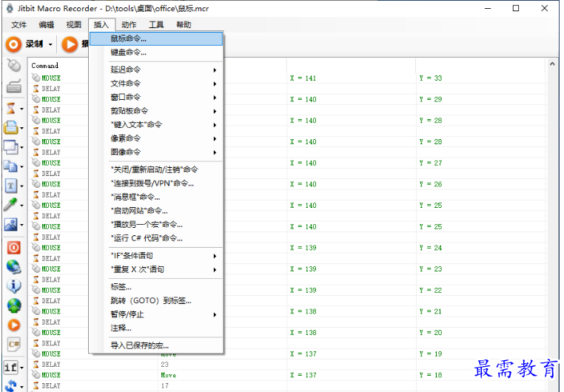The height and width of the screenshot is (392, 564).
Task: Open the 编辑 menu
Action: click(x=46, y=25)
